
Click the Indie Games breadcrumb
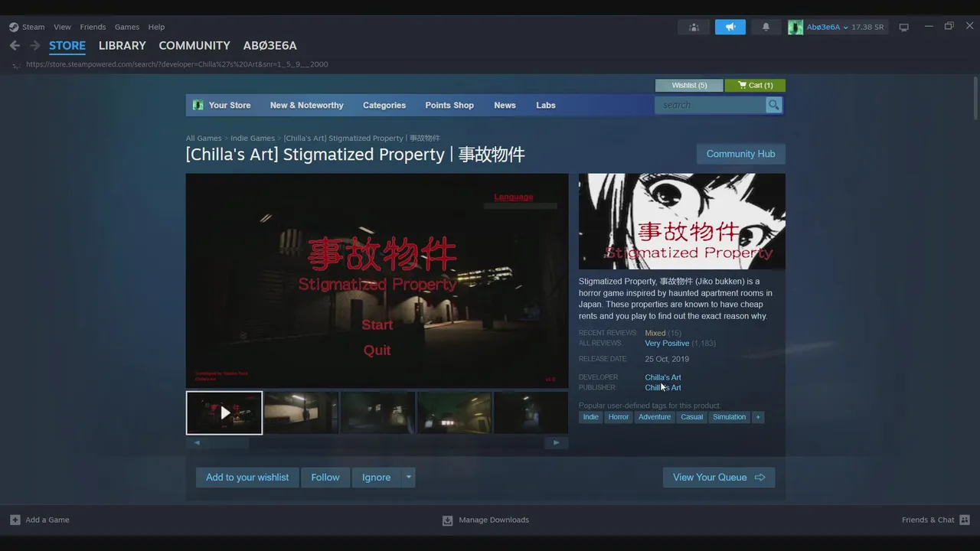coord(253,139)
